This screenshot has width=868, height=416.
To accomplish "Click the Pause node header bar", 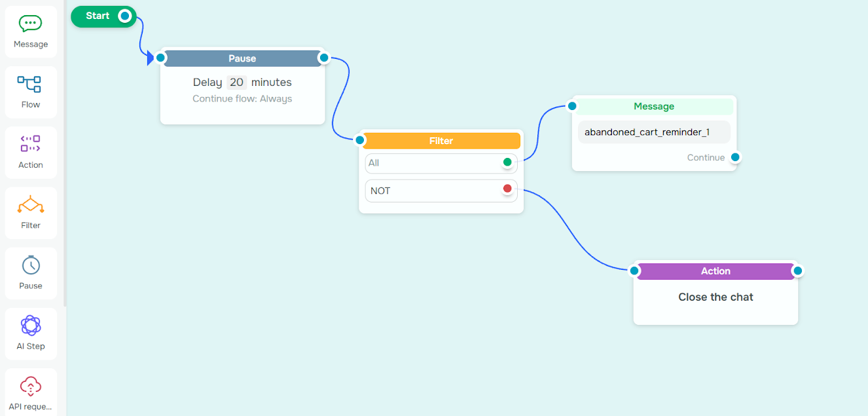I will (x=242, y=58).
